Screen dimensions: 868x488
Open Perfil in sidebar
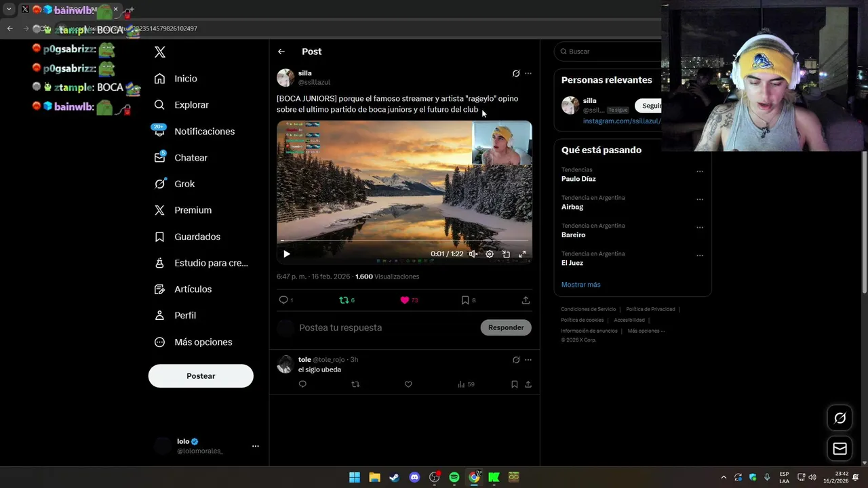[175, 316]
